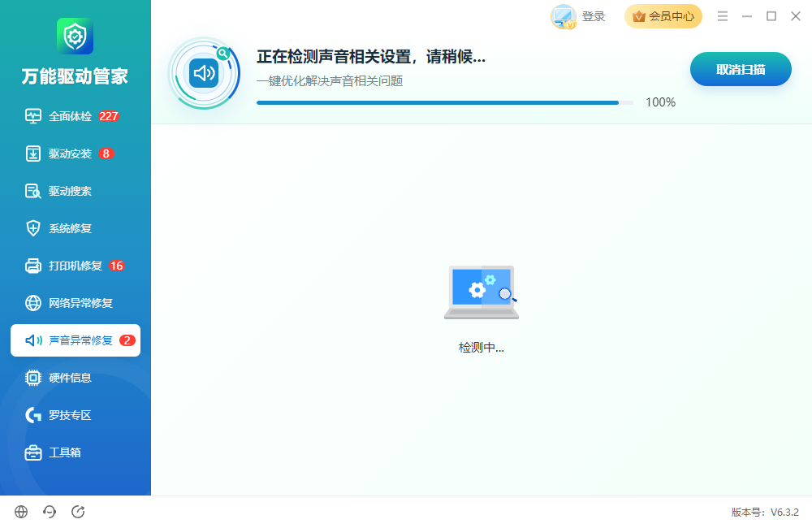Open 会员中心 member center
Viewport: 812px width, 528px height.
click(663, 16)
